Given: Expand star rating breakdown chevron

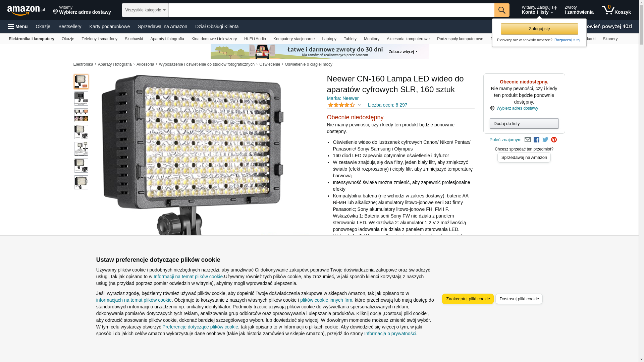Looking at the screenshot, I should click(x=359, y=105).
